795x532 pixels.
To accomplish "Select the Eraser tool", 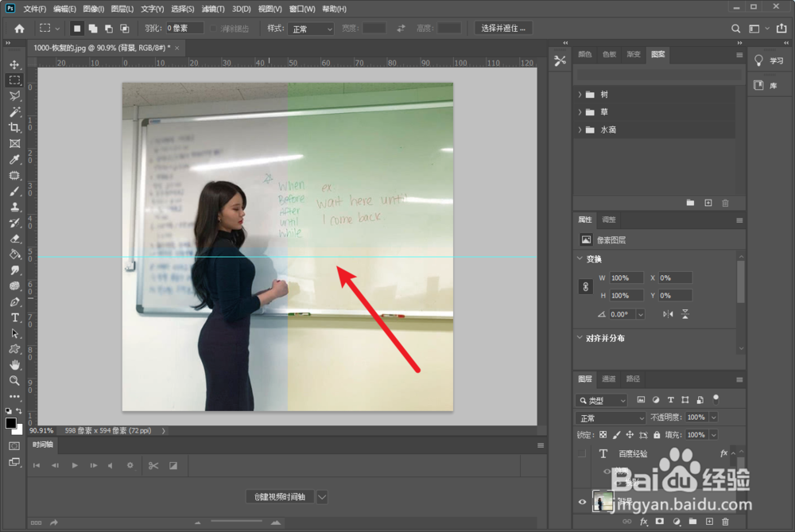I will click(x=14, y=239).
